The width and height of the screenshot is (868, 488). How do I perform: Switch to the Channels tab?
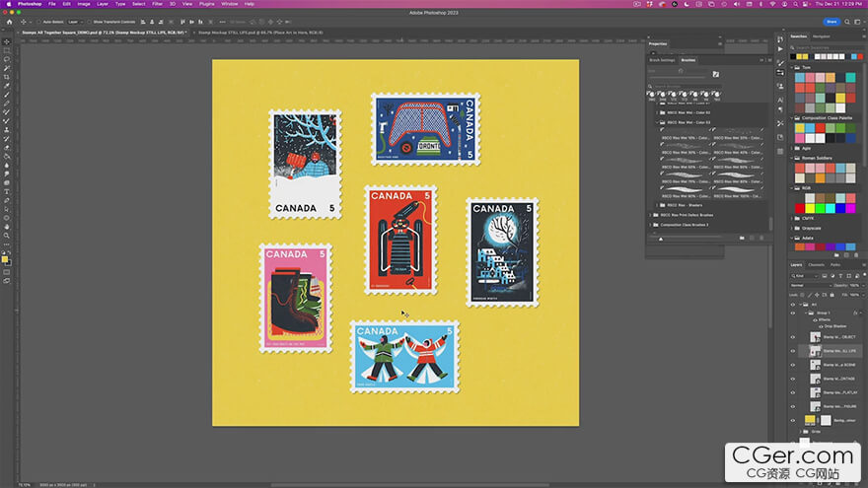816,265
